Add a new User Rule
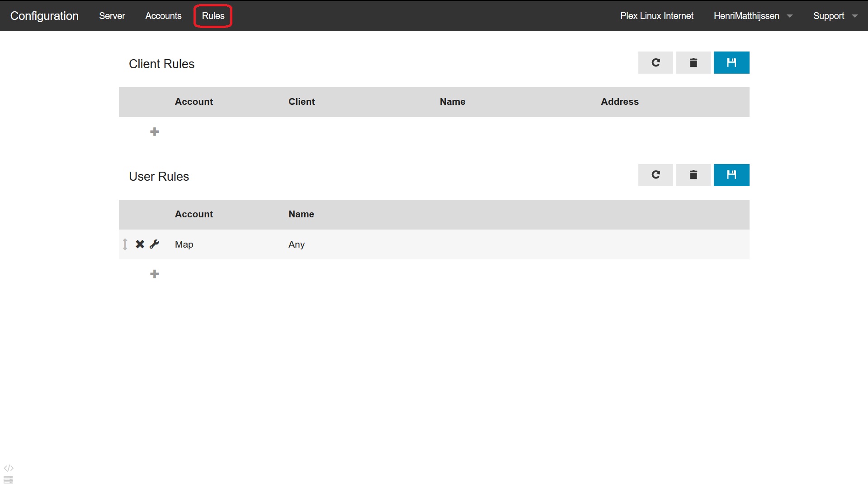This screenshot has height=488, width=868. (154, 274)
